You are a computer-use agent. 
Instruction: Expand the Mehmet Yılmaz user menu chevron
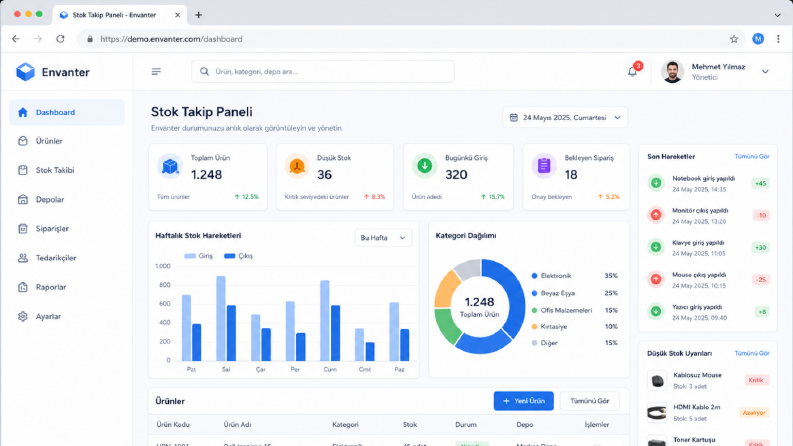pyautogui.click(x=765, y=72)
